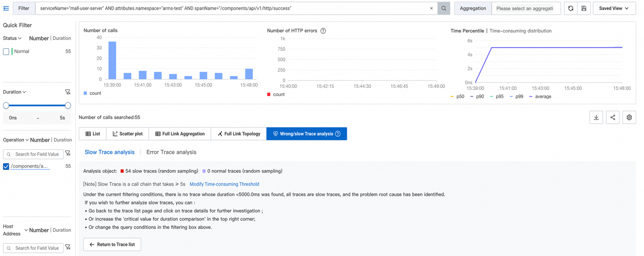Click the refresh icon next to Aggregation
Screen dimensions: 644x256
pyautogui.click(x=570, y=8)
